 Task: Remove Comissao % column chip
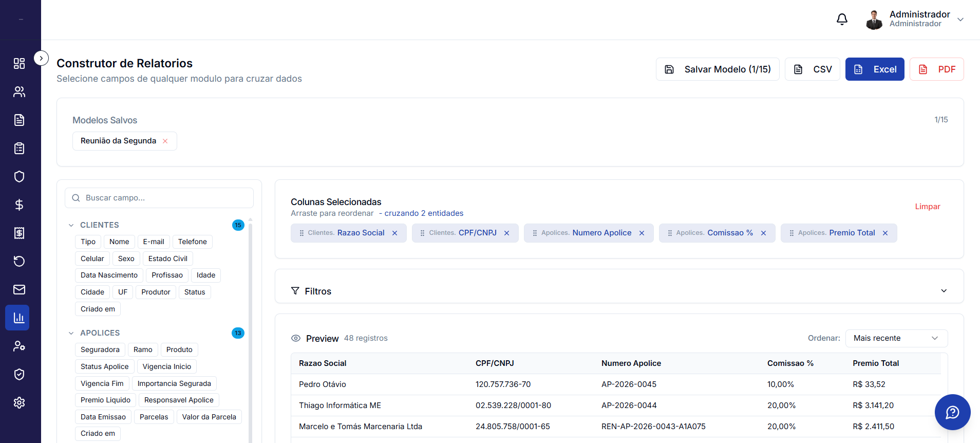[x=764, y=233]
